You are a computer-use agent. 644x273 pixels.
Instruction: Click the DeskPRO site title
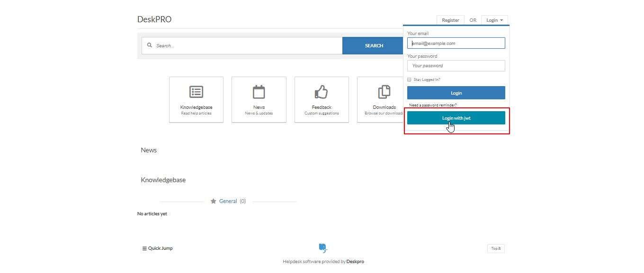(x=154, y=19)
